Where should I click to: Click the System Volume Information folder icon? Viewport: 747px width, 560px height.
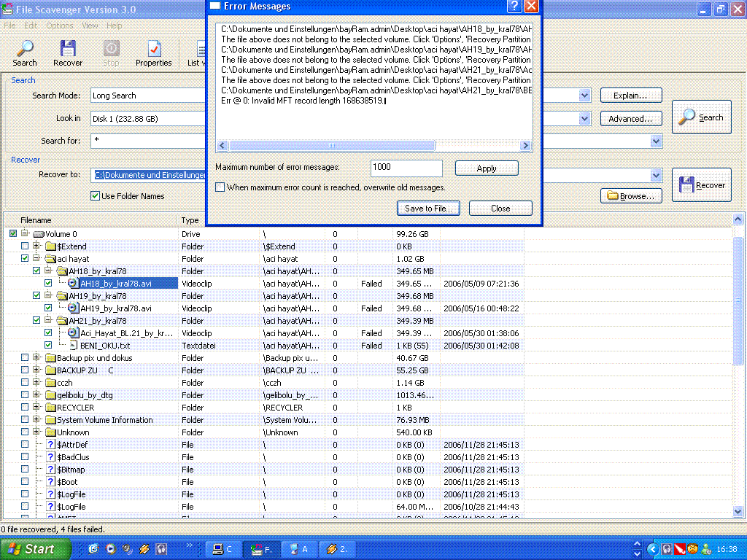point(50,419)
